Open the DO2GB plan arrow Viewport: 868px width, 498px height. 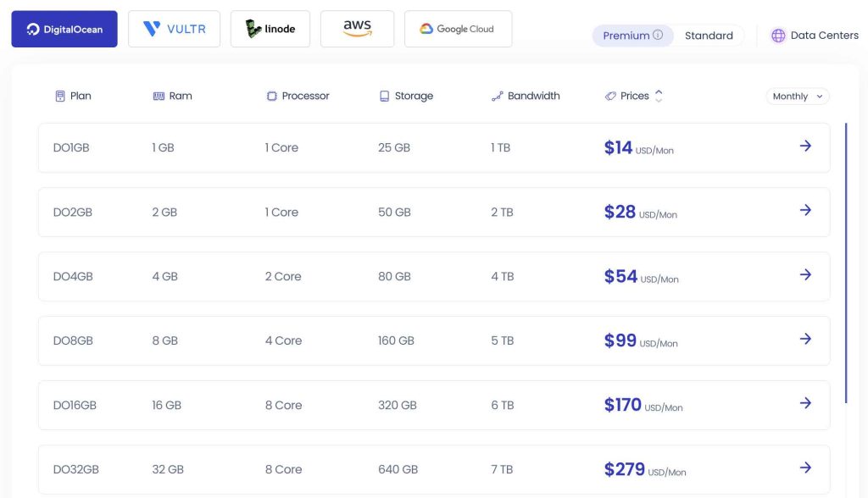coord(805,210)
